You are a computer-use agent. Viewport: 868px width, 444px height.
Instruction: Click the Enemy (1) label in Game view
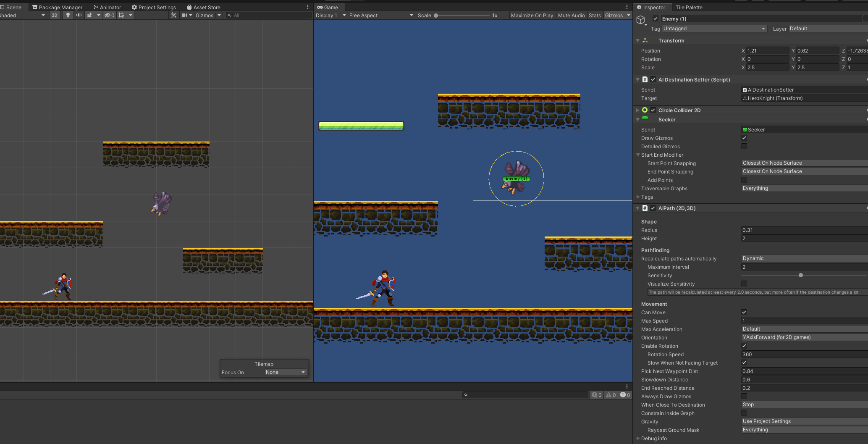[517, 179]
